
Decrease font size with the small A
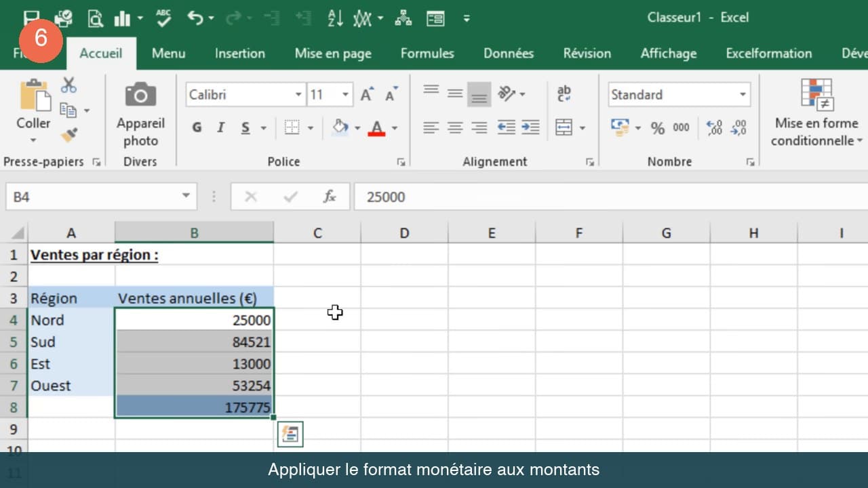coord(391,95)
